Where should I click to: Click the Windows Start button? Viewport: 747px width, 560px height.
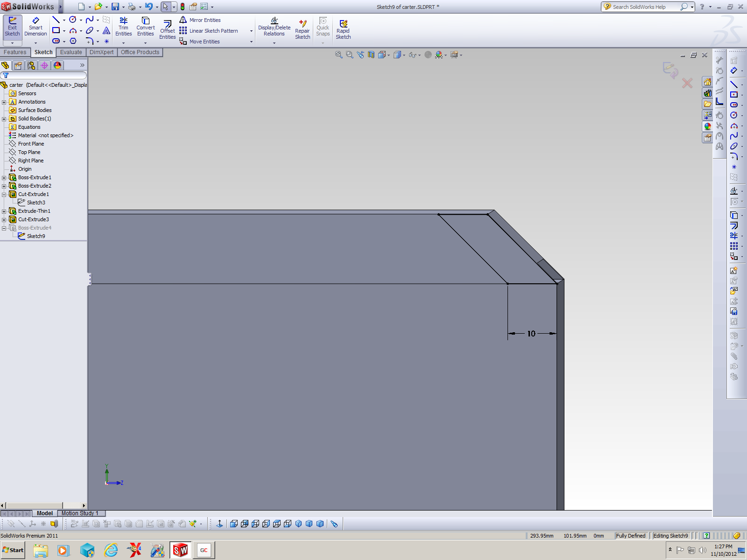(x=13, y=550)
